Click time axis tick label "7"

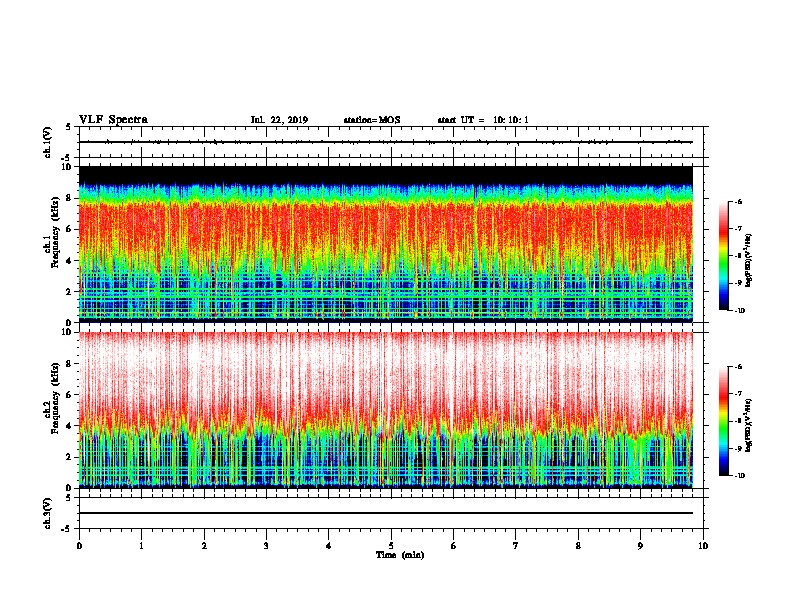pos(516,546)
